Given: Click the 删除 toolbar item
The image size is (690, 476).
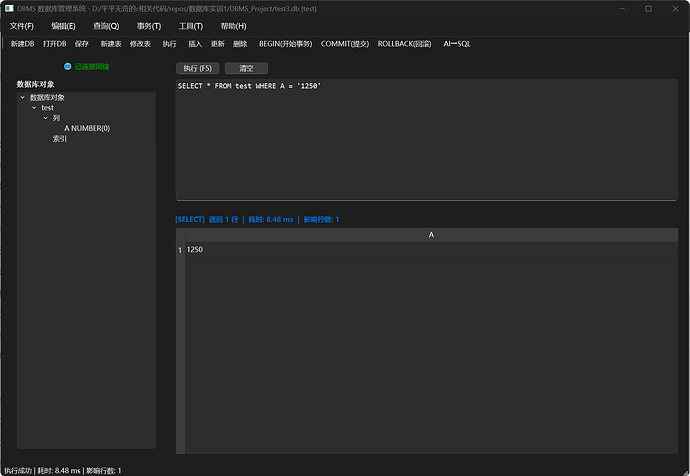Looking at the screenshot, I should (x=240, y=44).
